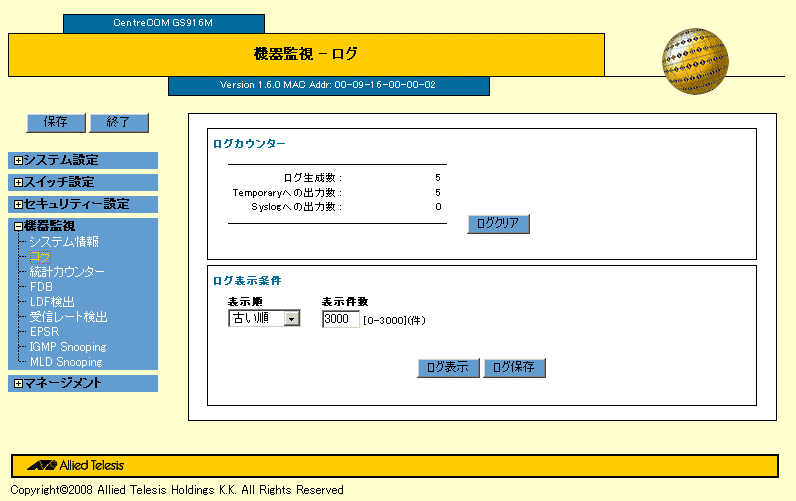Image resolution: width=796 pixels, height=501 pixels.
Task: Open the システム情報 page
Action: [x=64, y=242]
